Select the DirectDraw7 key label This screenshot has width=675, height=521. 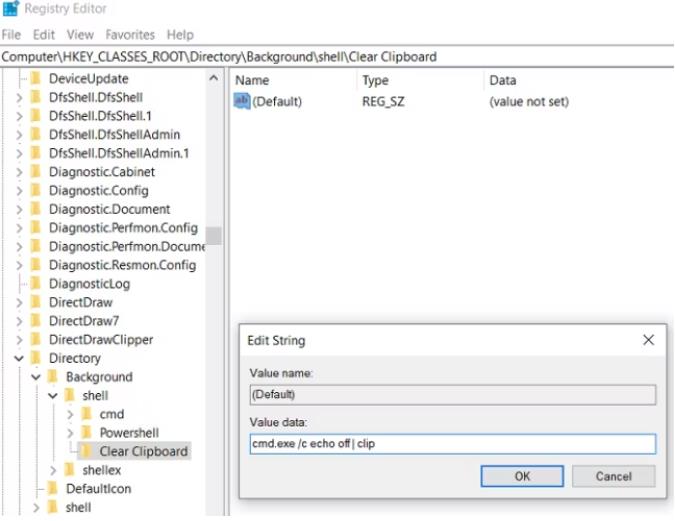click(84, 321)
